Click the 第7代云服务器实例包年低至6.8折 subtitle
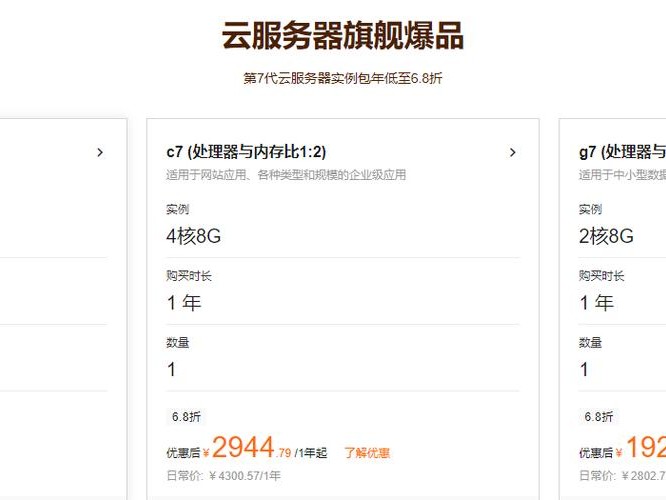666x500 pixels. (342, 79)
